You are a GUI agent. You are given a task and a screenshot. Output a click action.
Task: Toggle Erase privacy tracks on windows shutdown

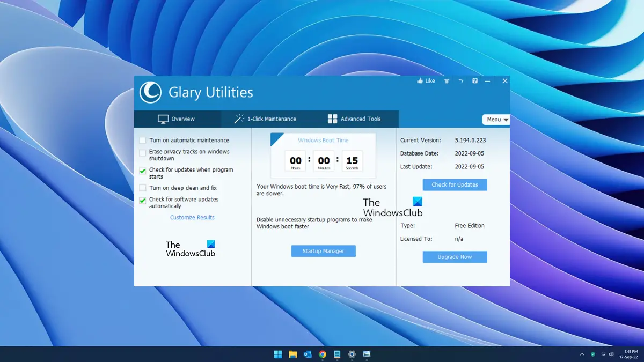pyautogui.click(x=143, y=153)
